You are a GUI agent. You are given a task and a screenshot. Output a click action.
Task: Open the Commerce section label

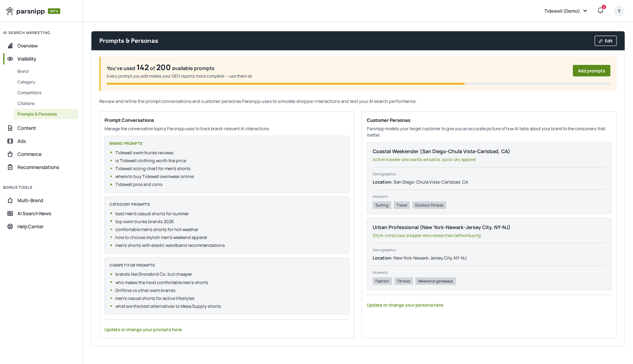pyautogui.click(x=29, y=154)
